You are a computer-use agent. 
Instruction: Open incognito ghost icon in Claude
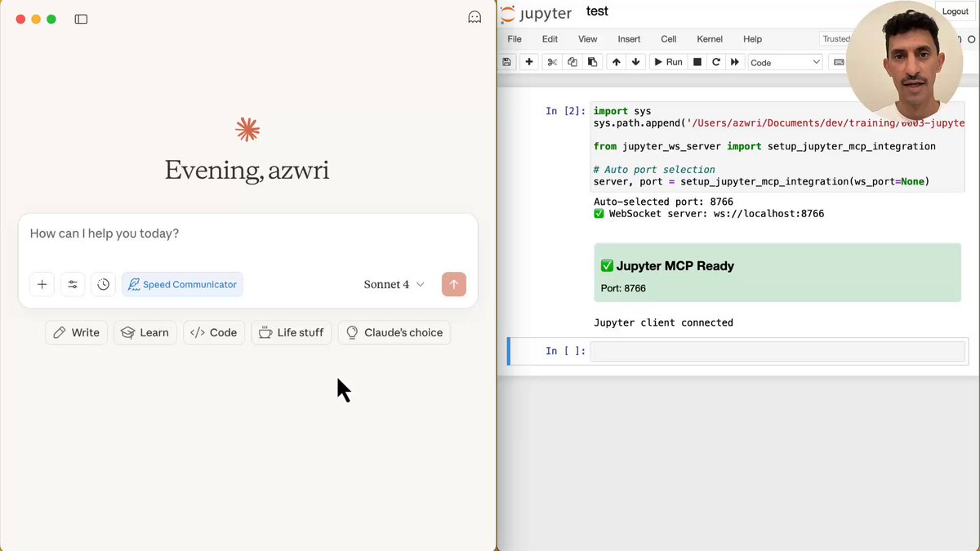tap(474, 18)
